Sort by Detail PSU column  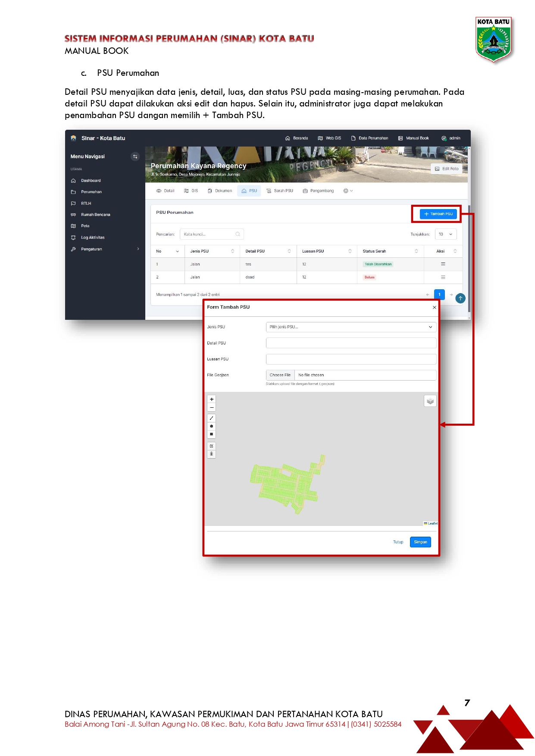point(268,251)
